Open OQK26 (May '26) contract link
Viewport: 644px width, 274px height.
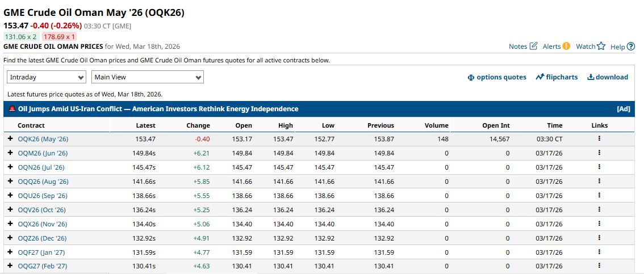43,139
